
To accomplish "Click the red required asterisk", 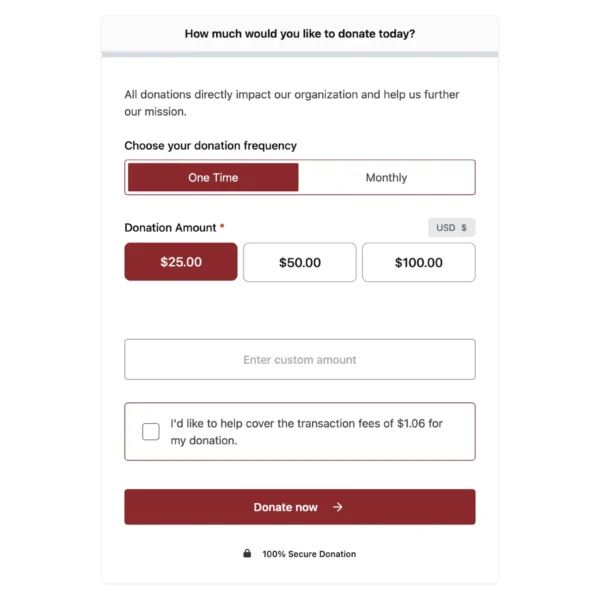I will click(x=222, y=228).
